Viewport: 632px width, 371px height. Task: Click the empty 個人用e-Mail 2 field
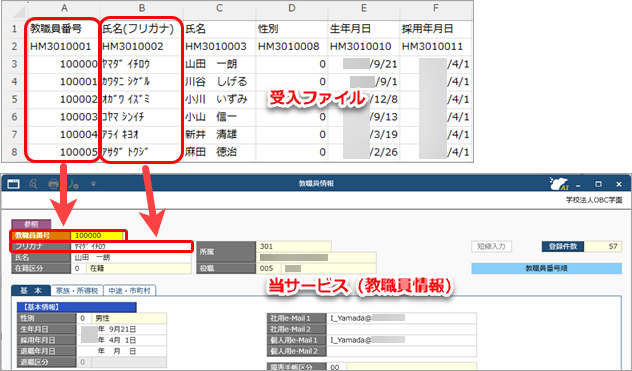pyautogui.click(x=401, y=351)
